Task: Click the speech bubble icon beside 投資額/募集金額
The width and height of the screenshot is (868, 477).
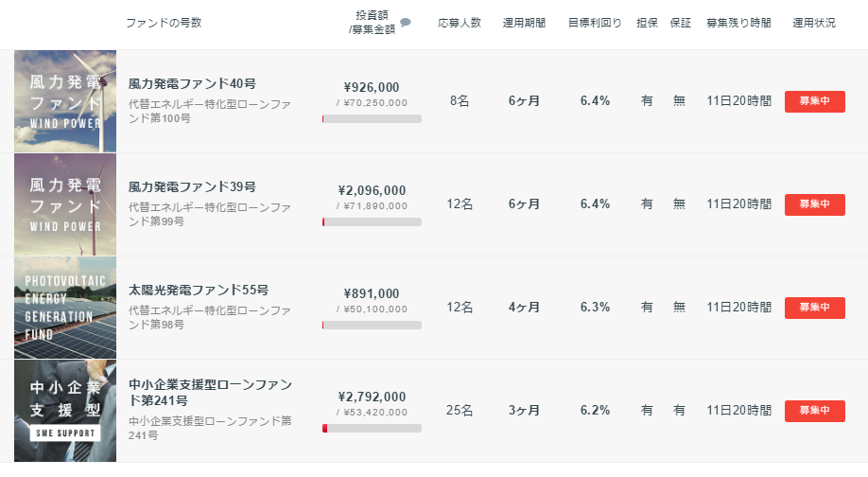Action: (406, 22)
